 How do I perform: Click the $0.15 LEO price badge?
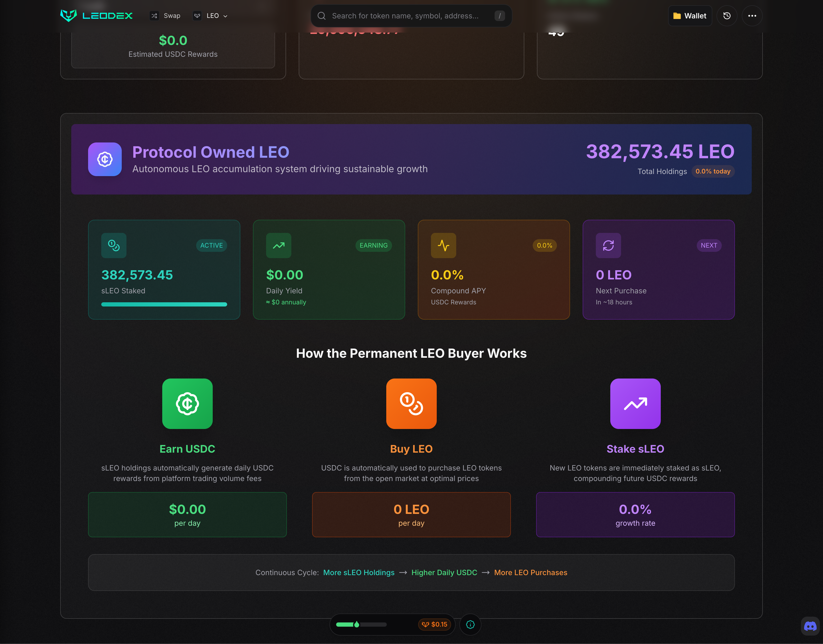[435, 624]
